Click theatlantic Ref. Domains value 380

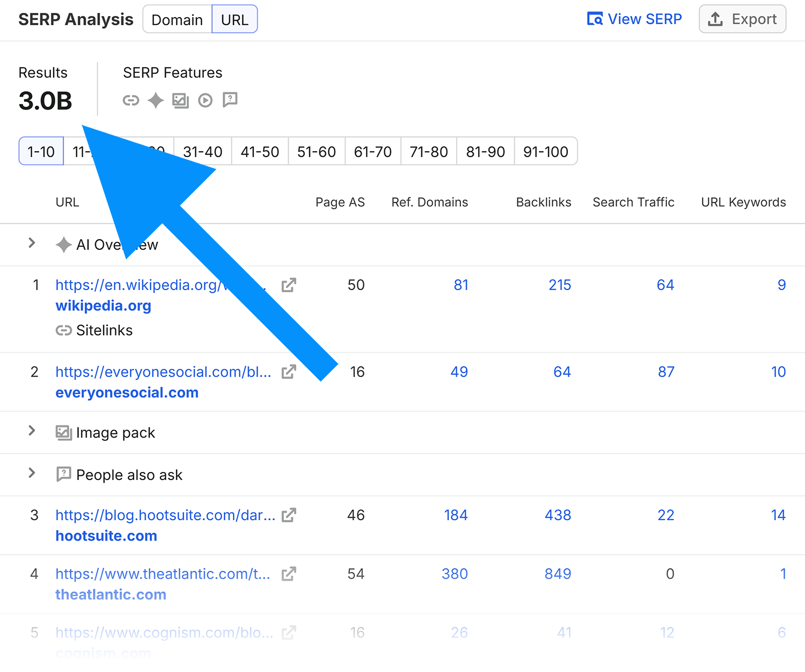455,574
